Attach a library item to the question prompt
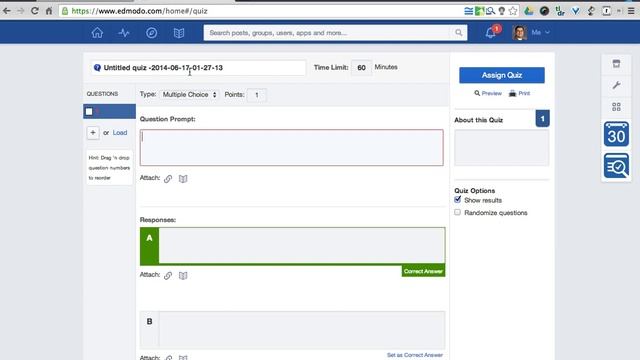 (183, 178)
